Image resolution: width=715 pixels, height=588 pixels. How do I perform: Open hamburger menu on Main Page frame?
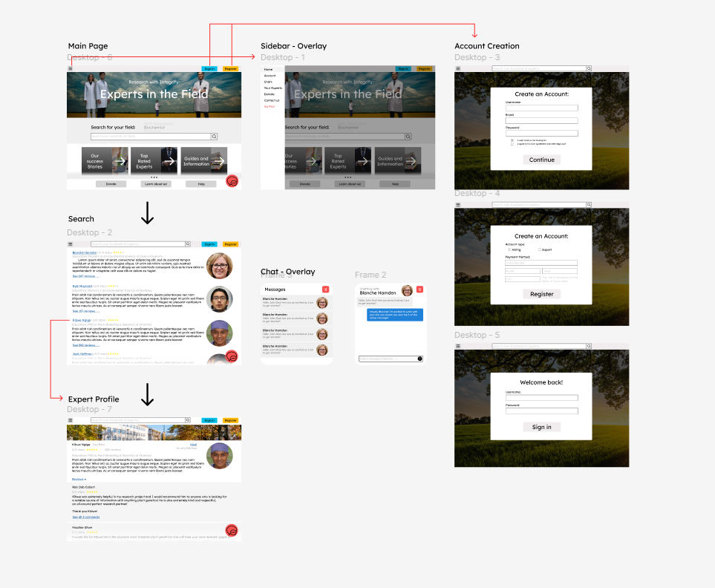tap(71, 68)
